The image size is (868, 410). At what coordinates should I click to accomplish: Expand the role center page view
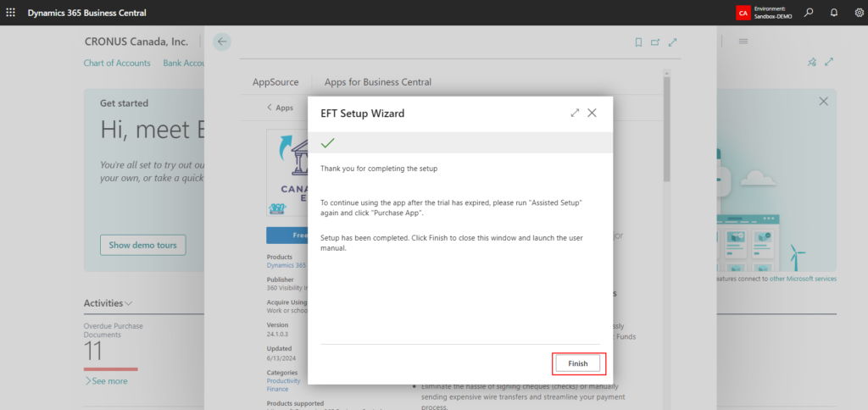(x=829, y=62)
